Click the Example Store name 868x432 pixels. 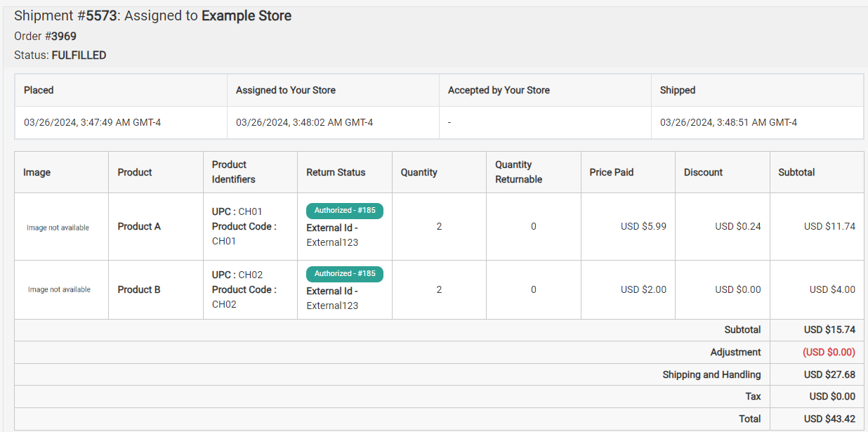[x=246, y=15]
